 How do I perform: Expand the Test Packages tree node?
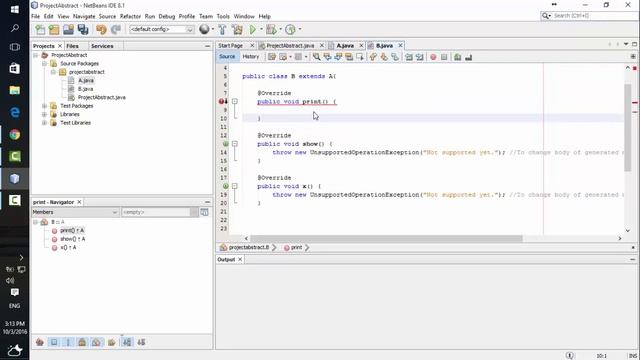point(44,106)
